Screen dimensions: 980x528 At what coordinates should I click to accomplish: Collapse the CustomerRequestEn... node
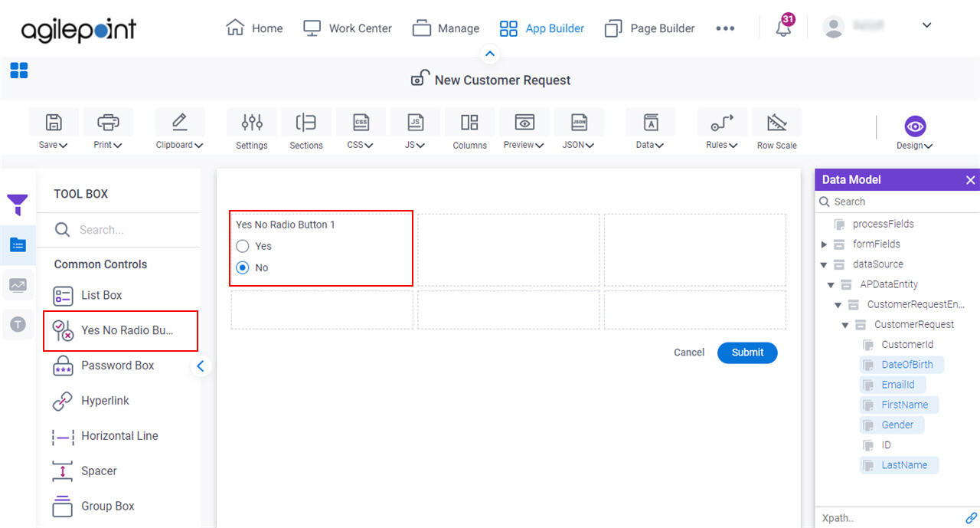[838, 305]
